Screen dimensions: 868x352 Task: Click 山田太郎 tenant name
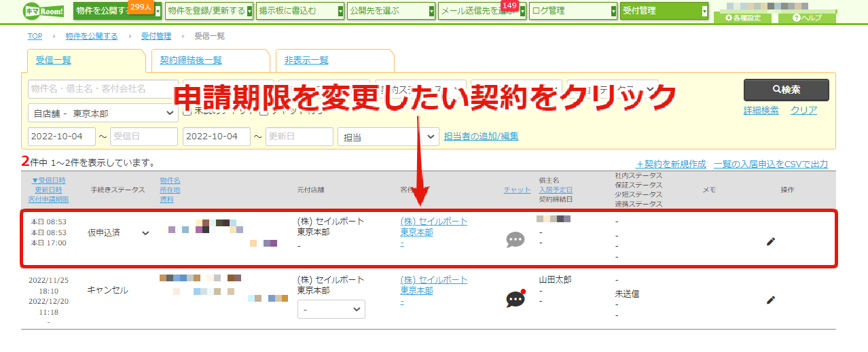(x=555, y=280)
